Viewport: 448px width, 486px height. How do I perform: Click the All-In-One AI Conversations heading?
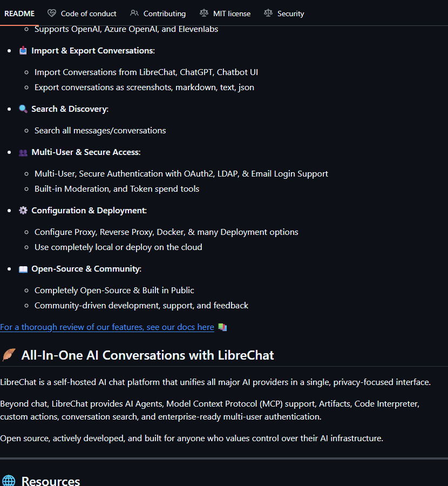(x=147, y=355)
